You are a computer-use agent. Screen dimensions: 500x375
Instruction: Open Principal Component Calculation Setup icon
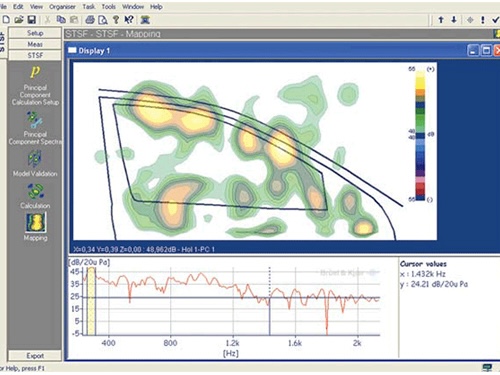(x=35, y=71)
